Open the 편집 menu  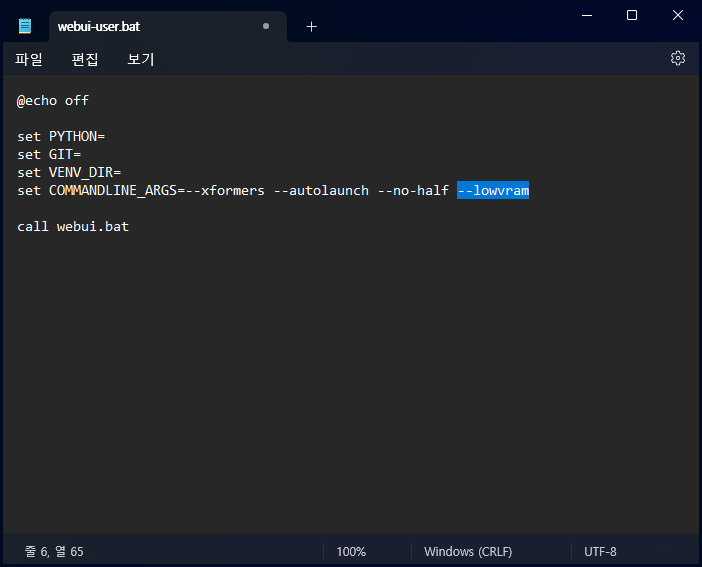click(85, 59)
